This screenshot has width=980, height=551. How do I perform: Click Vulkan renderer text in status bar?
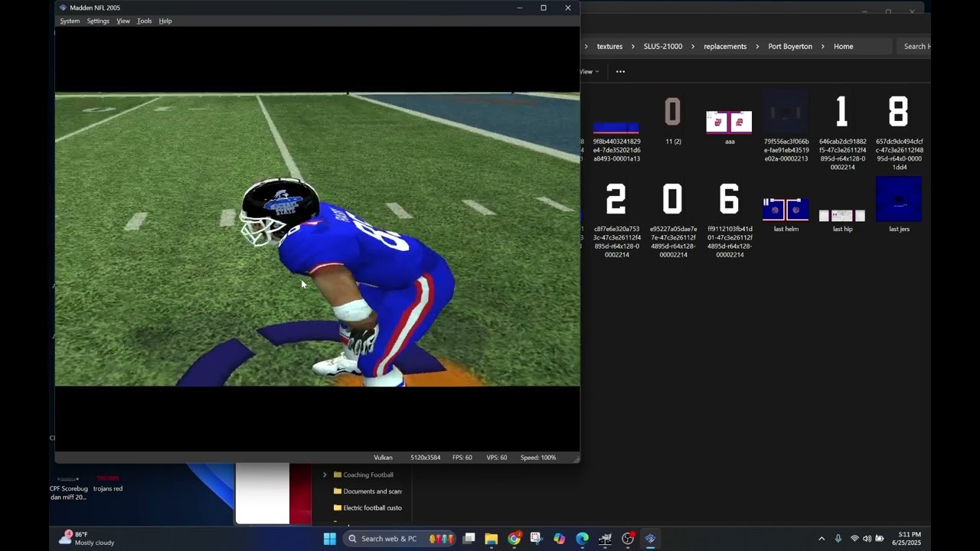tap(383, 458)
